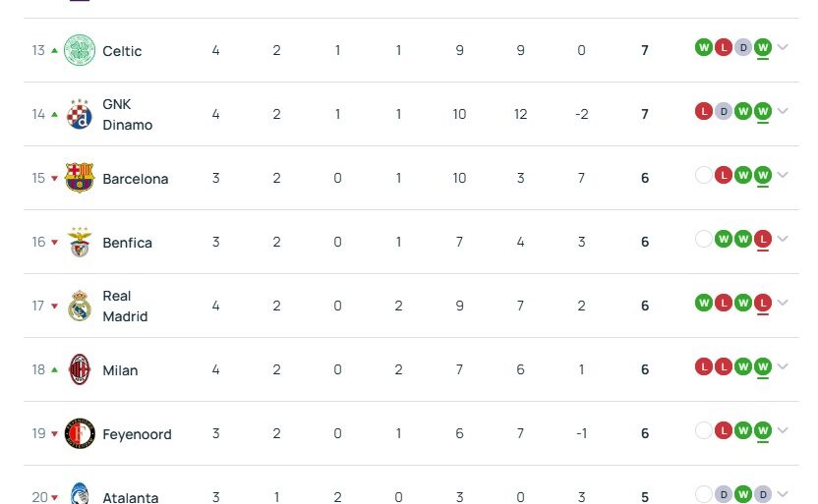The image size is (818, 504).
Task: Click the Barcelona club crest
Action: pyautogui.click(x=80, y=178)
